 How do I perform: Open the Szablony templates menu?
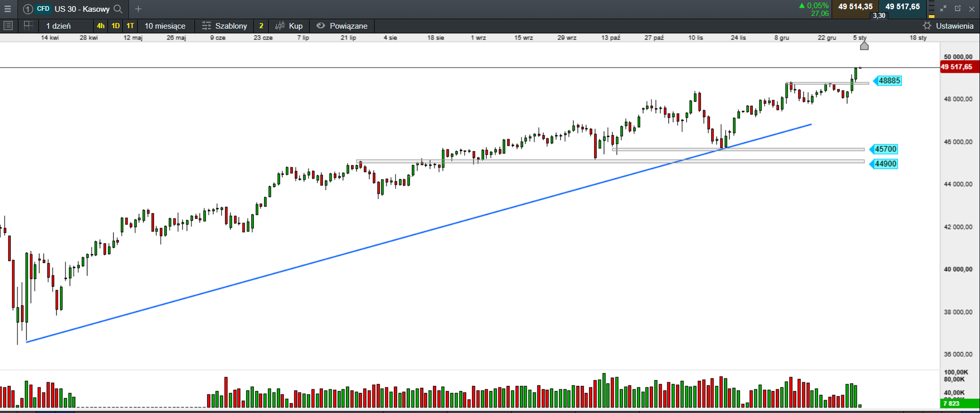[225, 26]
